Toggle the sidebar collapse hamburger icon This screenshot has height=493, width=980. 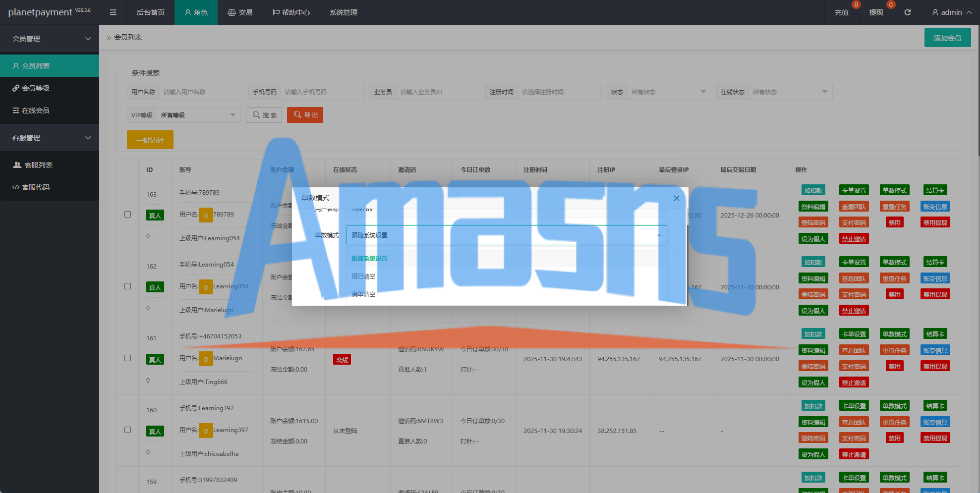tap(113, 12)
